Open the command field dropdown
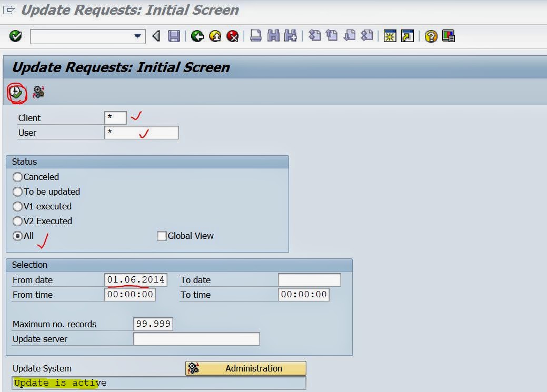The image size is (547, 392). (x=138, y=36)
